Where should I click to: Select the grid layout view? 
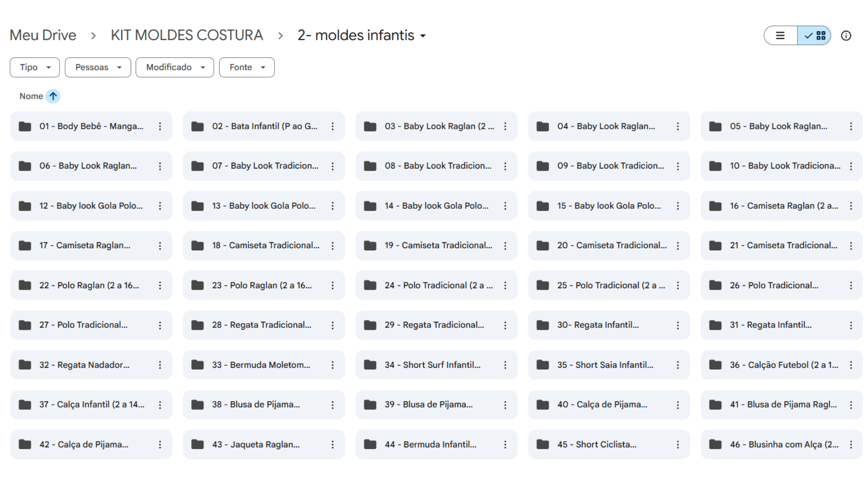coord(815,36)
